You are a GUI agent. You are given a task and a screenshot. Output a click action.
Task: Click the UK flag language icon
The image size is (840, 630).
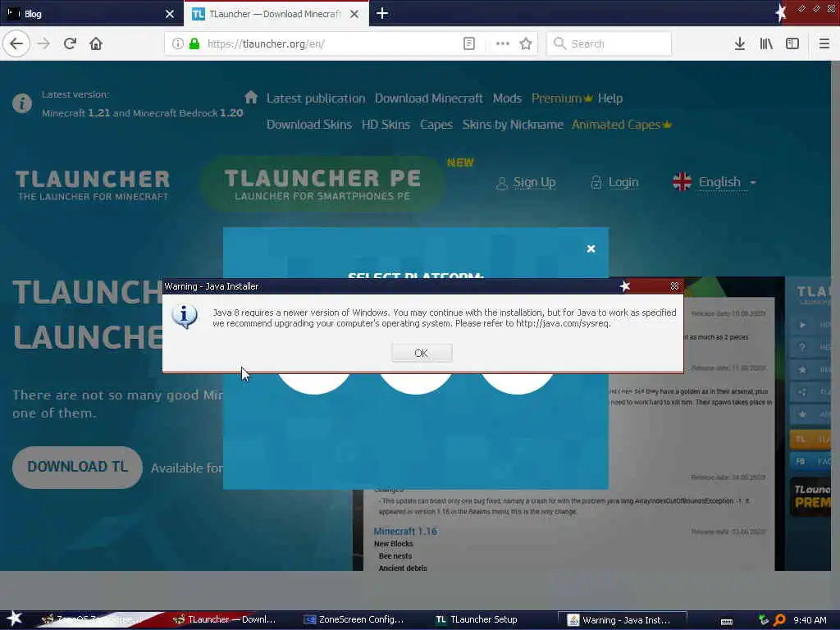[x=682, y=181]
